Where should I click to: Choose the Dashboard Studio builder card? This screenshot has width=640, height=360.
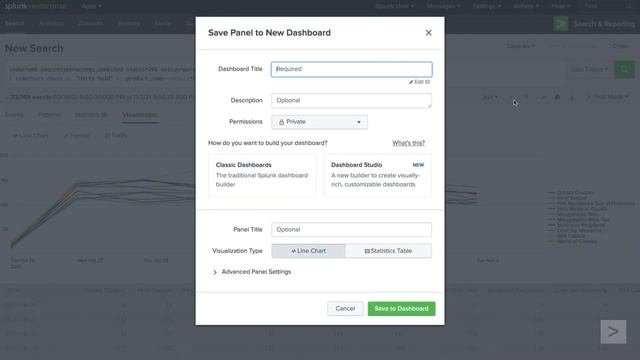[378, 175]
